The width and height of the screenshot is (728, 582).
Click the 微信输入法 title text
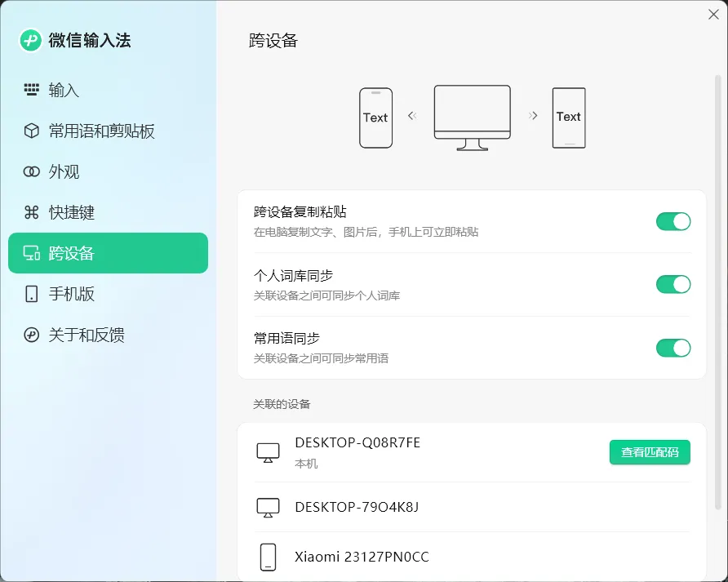pyautogui.click(x=90, y=41)
